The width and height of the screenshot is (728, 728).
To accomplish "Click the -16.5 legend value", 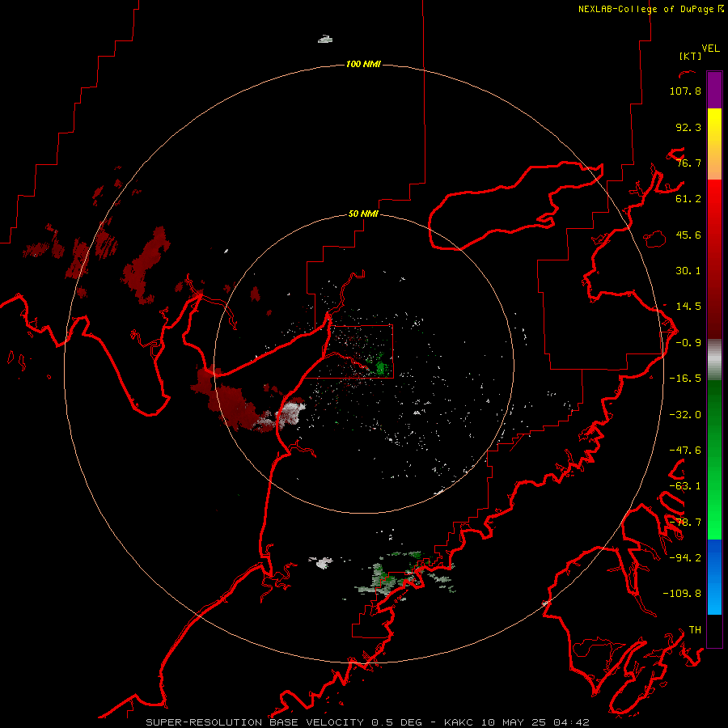I will [x=685, y=379].
